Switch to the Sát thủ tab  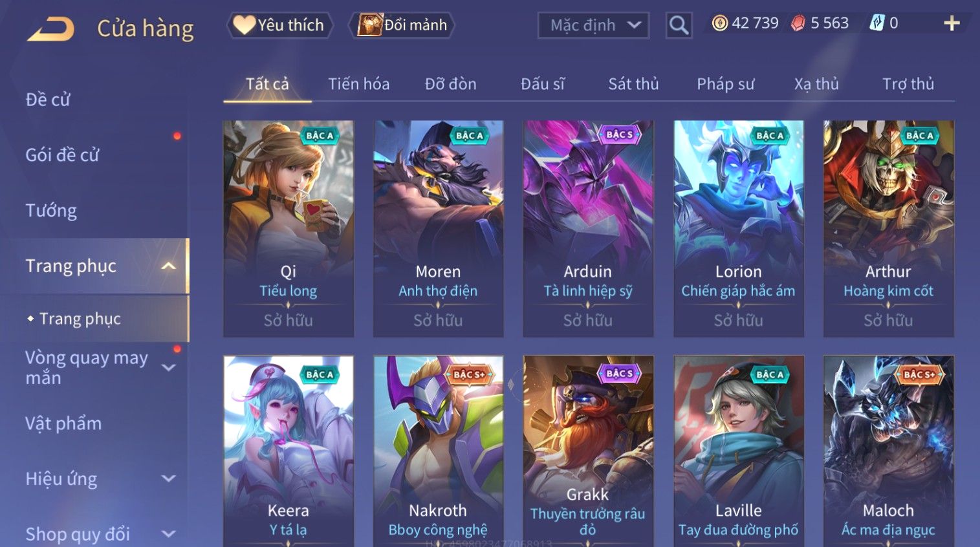tap(633, 84)
